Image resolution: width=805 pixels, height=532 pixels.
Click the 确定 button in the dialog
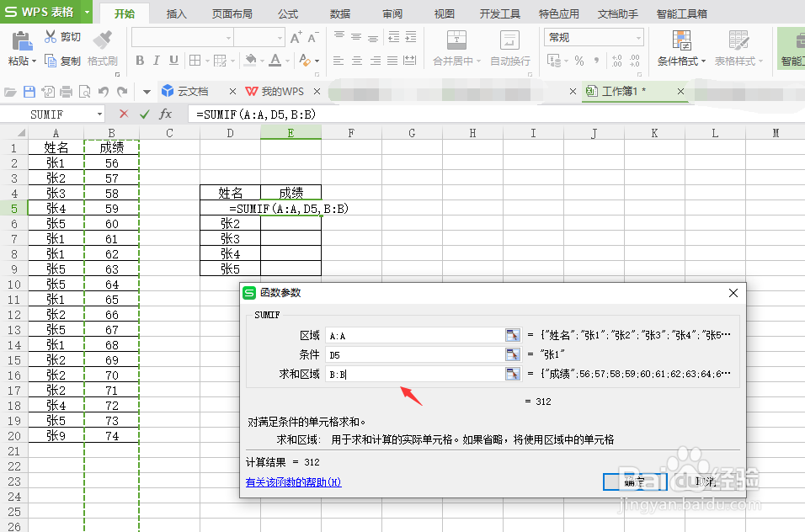633,481
